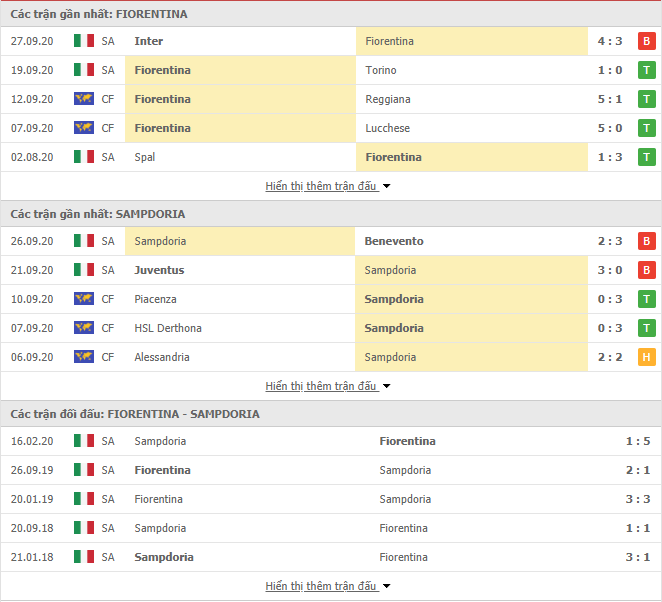
Task: Open the Fiorentina vs Lucchese 5 : 0 result
Action: pyautogui.click(x=610, y=128)
